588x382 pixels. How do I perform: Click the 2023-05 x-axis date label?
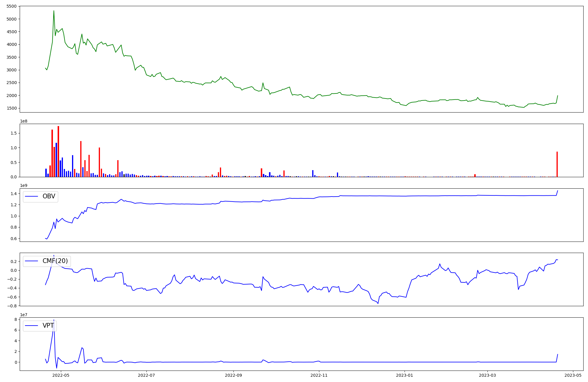(x=573, y=375)
